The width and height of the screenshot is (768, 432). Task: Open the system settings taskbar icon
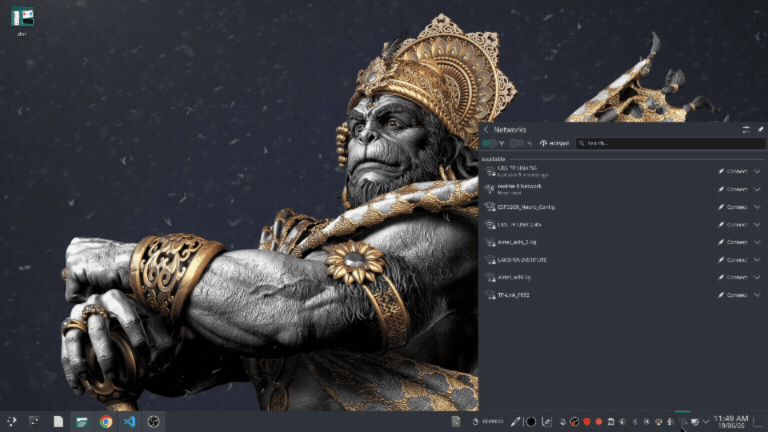pos(34,421)
